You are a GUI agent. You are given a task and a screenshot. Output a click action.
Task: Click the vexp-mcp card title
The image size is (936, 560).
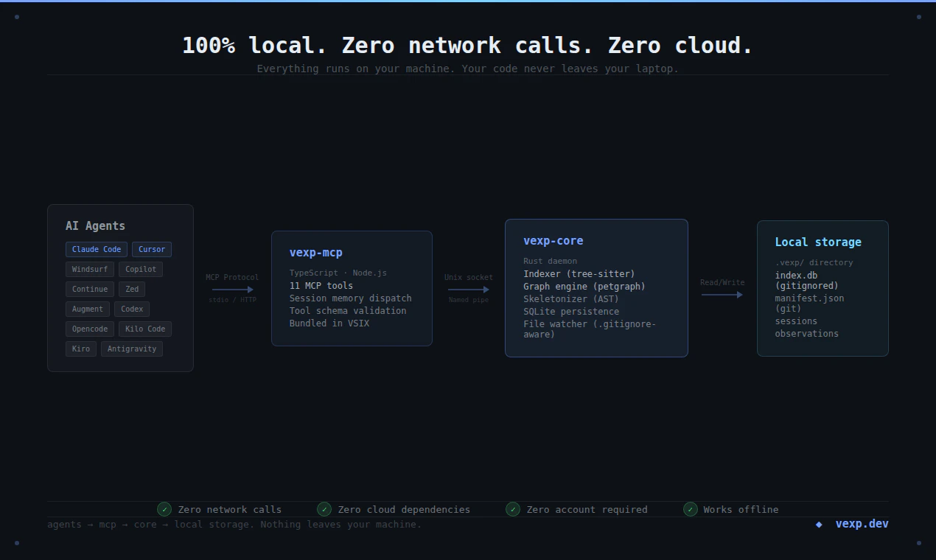click(316, 252)
